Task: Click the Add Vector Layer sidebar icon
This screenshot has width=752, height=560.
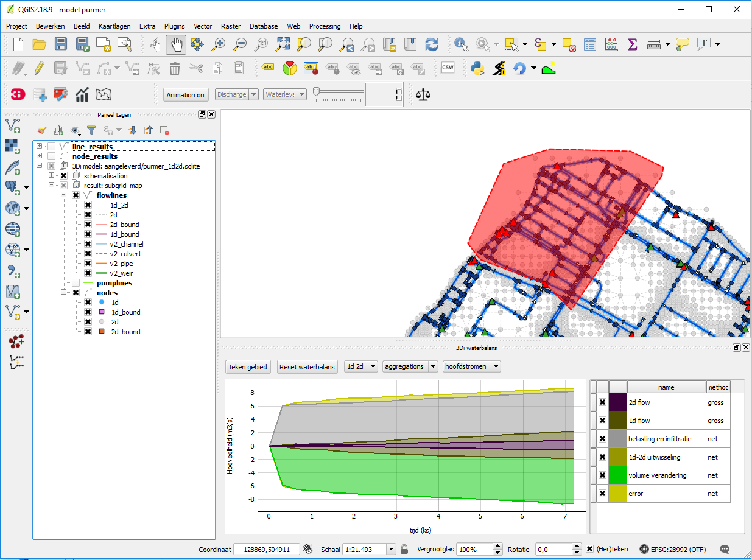Action: click(x=13, y=125)
